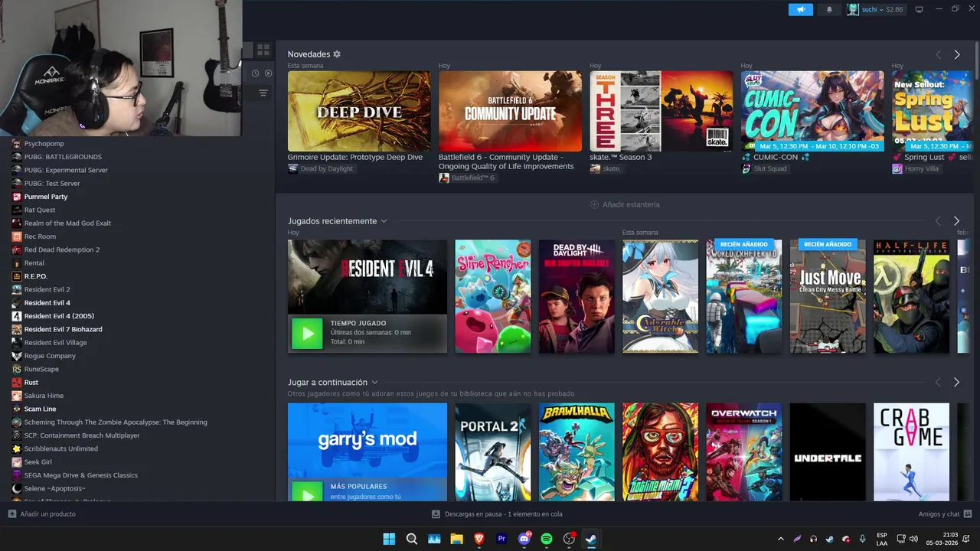
Task: Open Half-Life game cover
Action: (x=911, y=296)
